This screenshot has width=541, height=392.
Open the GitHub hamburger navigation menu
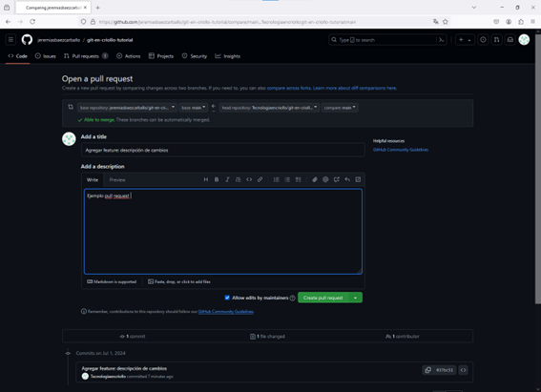tap(10, 40)
